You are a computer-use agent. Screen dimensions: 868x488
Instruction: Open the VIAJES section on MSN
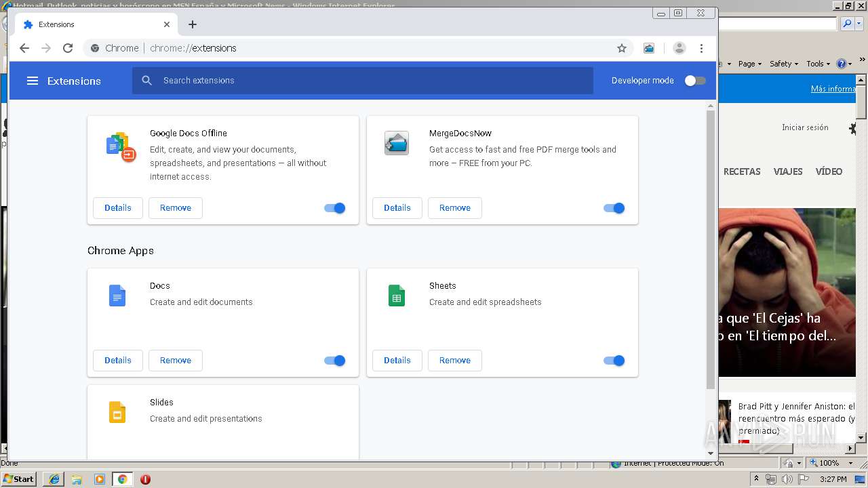pyautogui.click(x=788, y=171)
